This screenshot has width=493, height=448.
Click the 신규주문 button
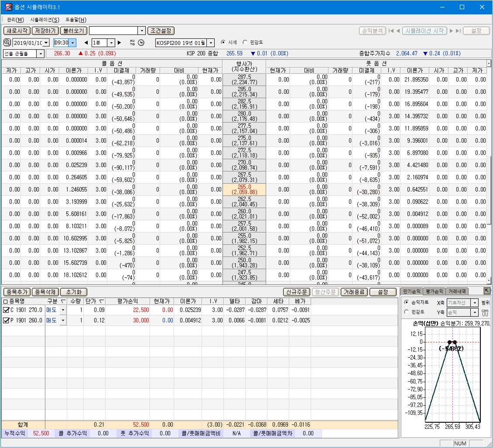(x=297, y=292)
